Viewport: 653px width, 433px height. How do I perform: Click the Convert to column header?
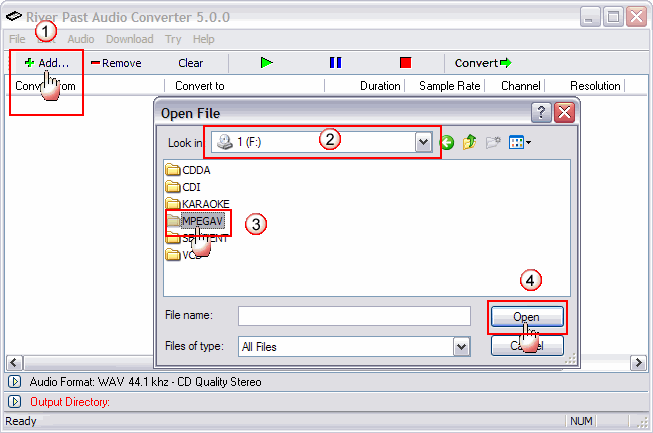[244, 86]
